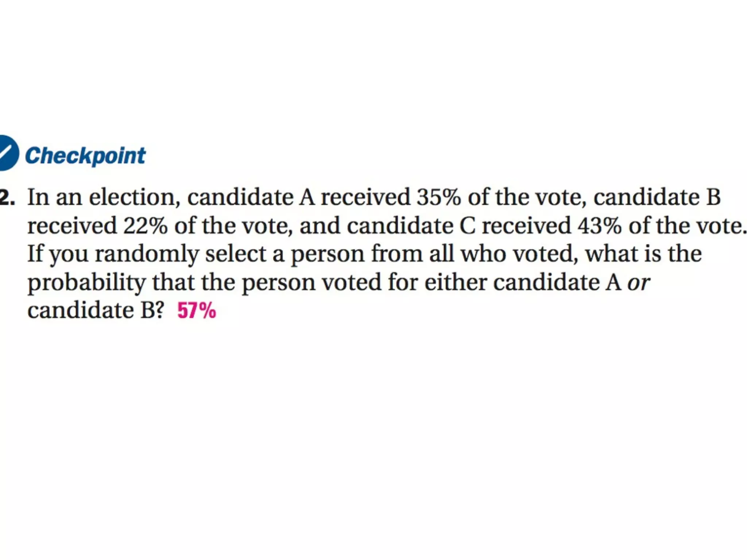Screen dimensions: 747x560
Task: Select the pink 57% answer
Action: [197, 311]
